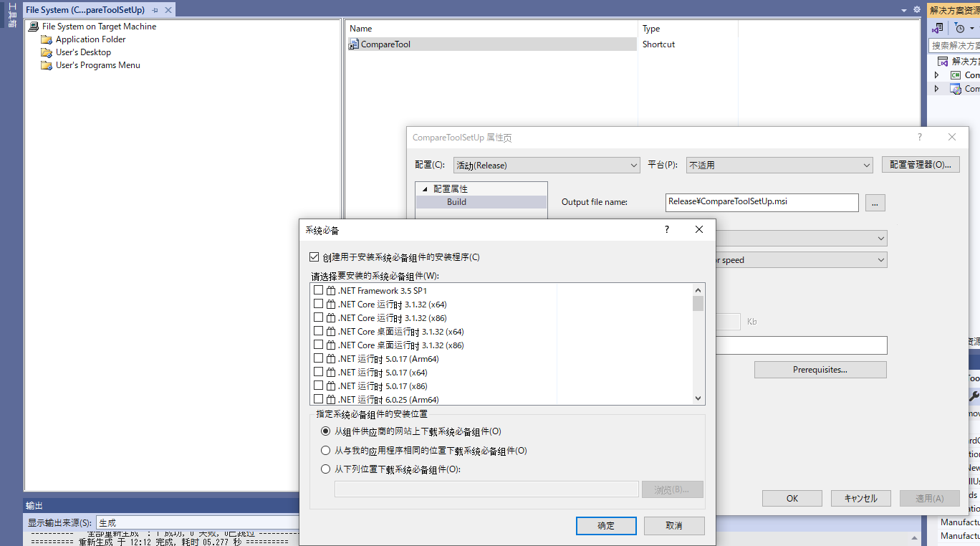
Task: Select 从组件供应商的网站上下载系统必备组件 radio
Action: [x=326, y=431]
